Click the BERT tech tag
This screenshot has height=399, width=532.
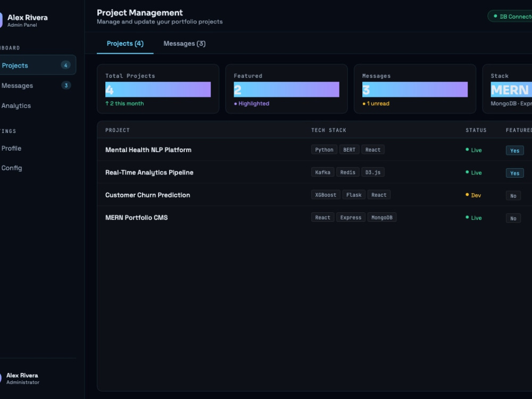point(349,149)
